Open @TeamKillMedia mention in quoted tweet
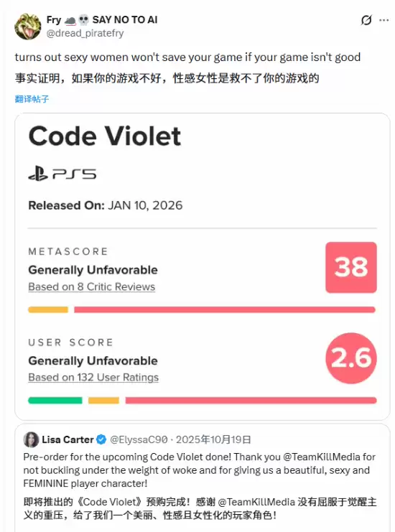Image resolution: width=395 pixels, height=532 pixels. 321,457
